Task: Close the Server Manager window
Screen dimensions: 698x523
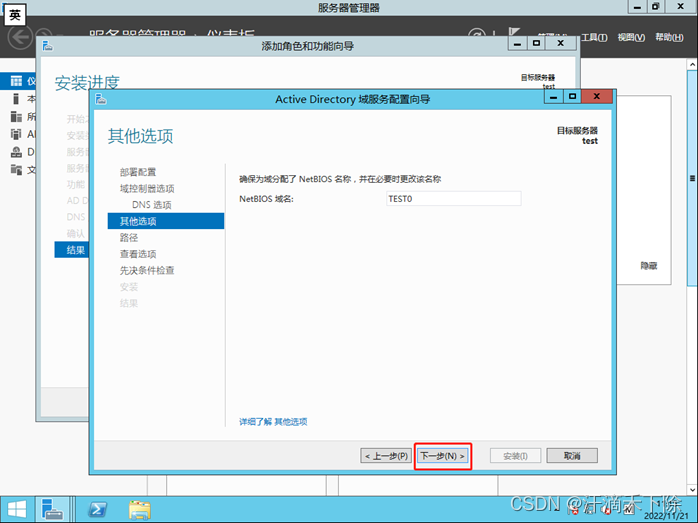Action: coord(680,6)
